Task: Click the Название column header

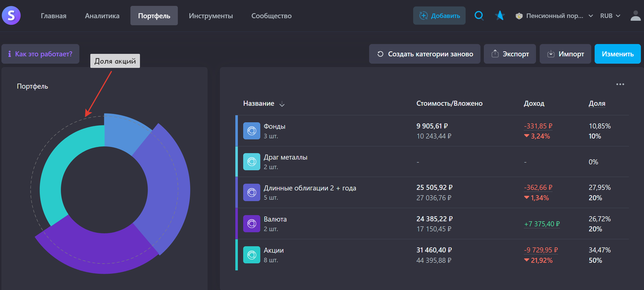Action: (259, 103)
